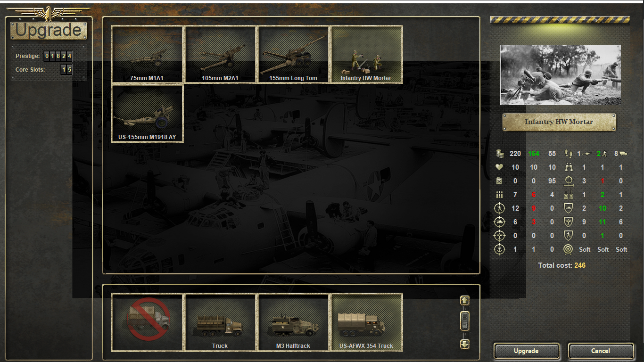This screenshot has width=644, height=362.
Task: Click the transport list scrollbar handle
Action: 465,321
